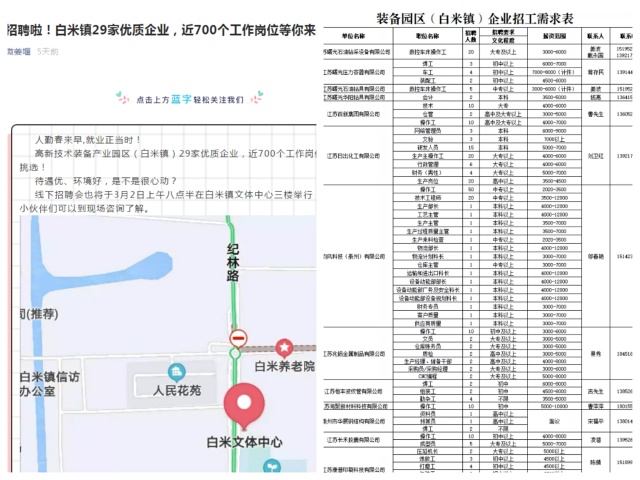
Task: Click the 联系人 column header
Action: pos(596,36)
